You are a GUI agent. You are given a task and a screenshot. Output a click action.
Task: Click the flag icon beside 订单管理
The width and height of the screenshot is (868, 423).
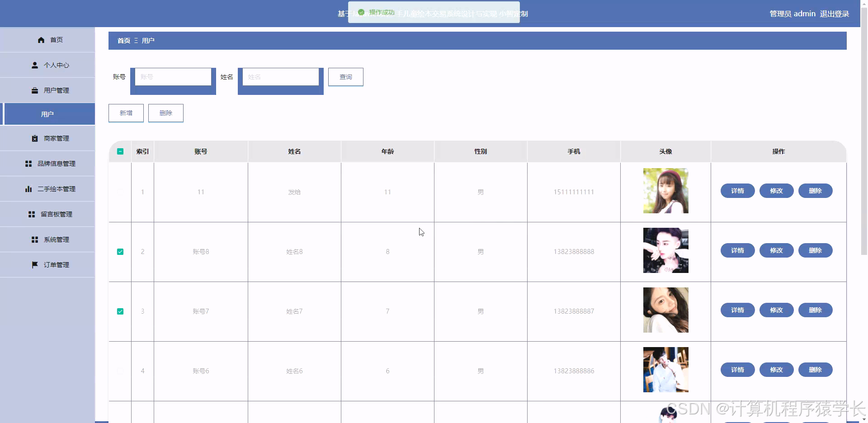pyautogui.click(x=35, y=265)
